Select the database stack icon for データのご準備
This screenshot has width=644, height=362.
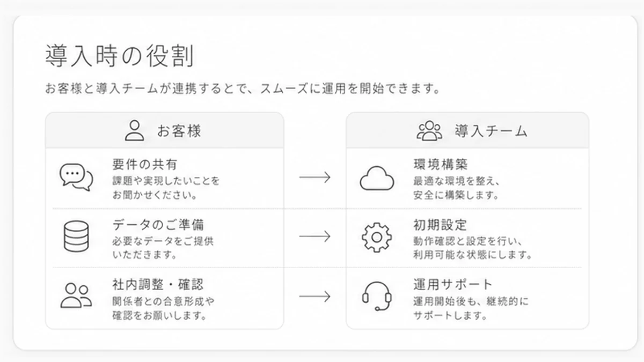[x=76, y=237]
